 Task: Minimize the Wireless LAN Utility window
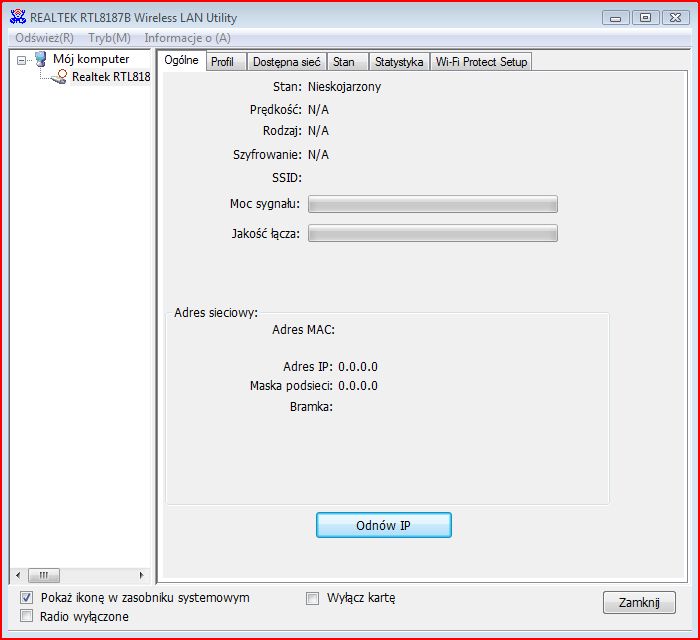pyautogui.click(x=616, y=18)
